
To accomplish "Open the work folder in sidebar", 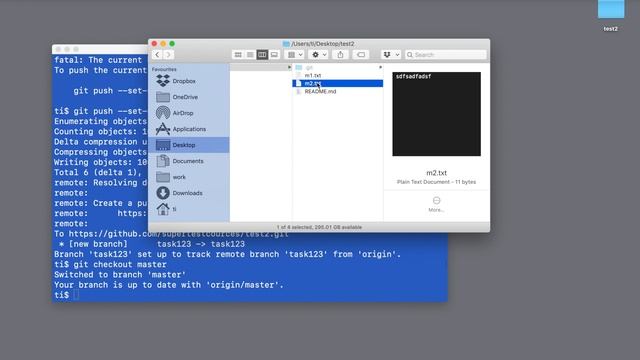I will 189,177.
